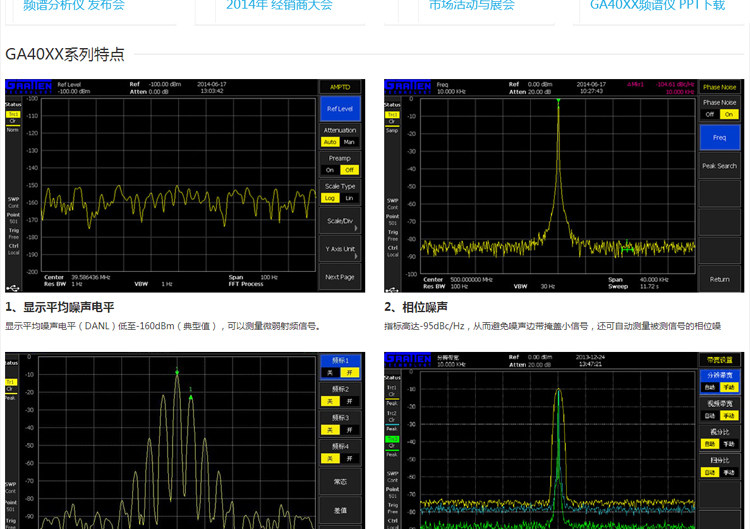
Task: Select the 带宽设置 menu title
Action: pyautogui.click(x=719, y=360)
